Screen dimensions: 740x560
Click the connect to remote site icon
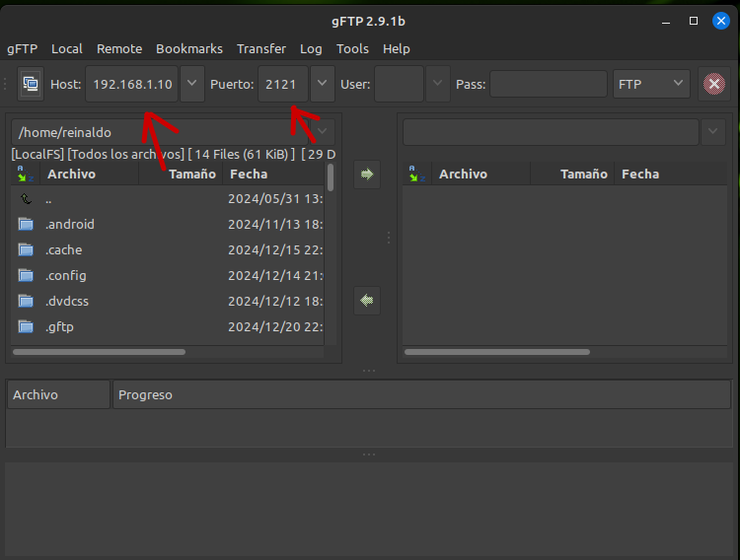[x=31, y=84]
